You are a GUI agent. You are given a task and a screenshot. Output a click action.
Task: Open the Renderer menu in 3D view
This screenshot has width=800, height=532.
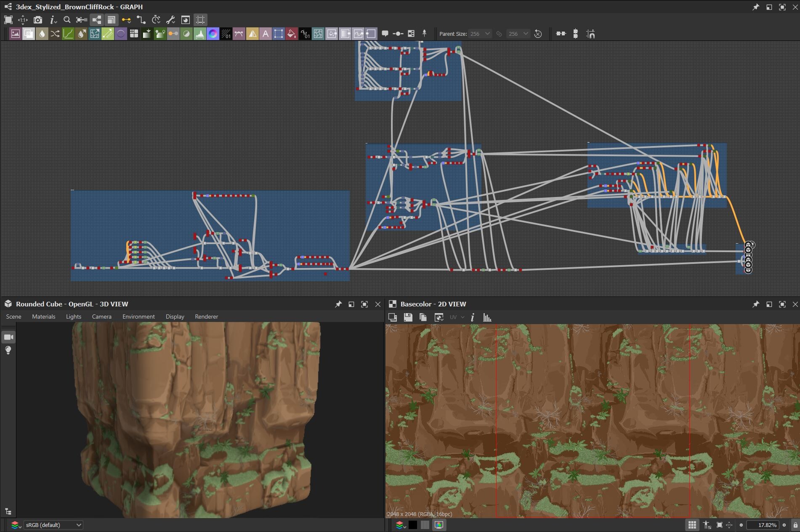tap(206, 317)
